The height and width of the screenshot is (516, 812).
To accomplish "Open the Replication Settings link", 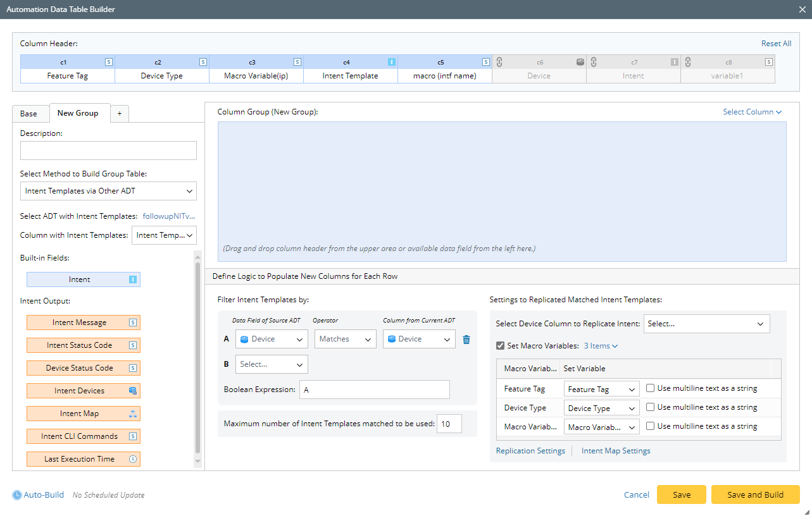I will tap(530, 451).
